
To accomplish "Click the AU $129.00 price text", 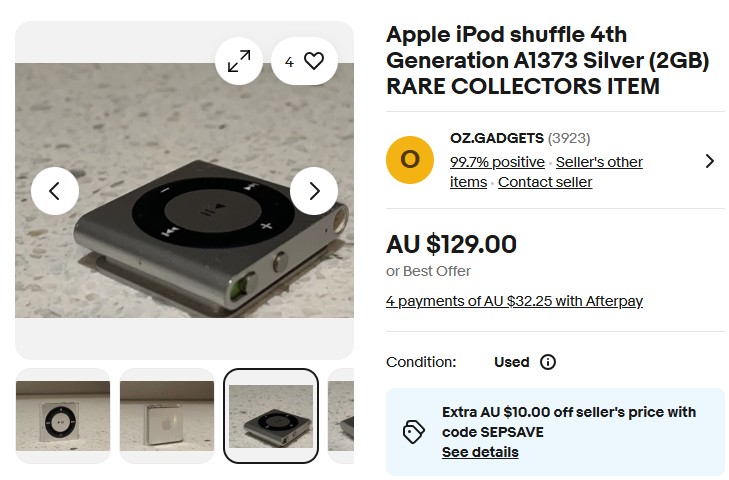I will coord(451,244).
